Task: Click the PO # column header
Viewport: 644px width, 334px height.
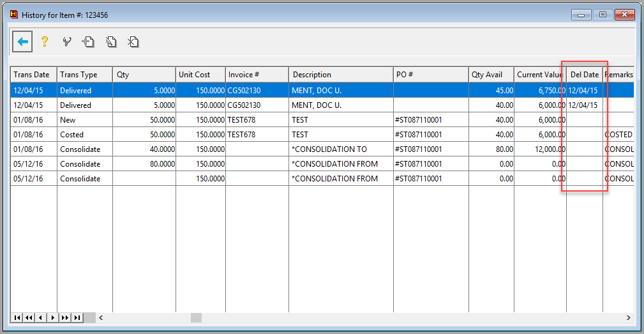Action: coord(431,74)
